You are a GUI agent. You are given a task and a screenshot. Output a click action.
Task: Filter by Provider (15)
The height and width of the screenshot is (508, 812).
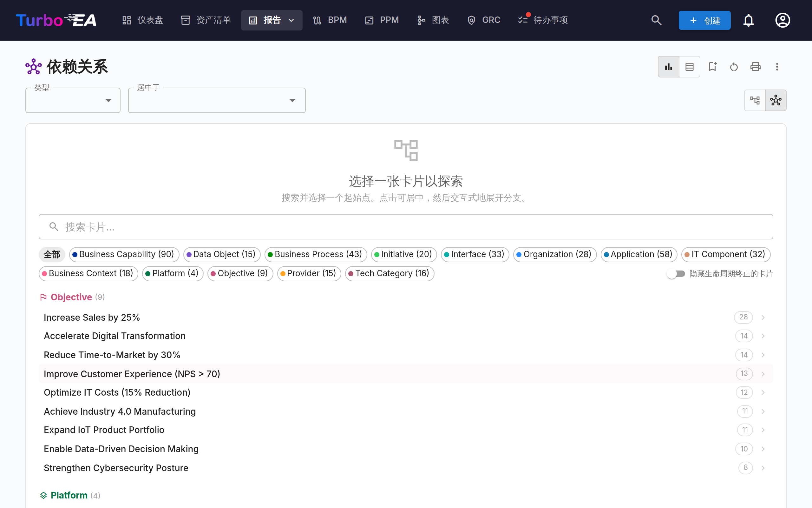coord(309,273)
